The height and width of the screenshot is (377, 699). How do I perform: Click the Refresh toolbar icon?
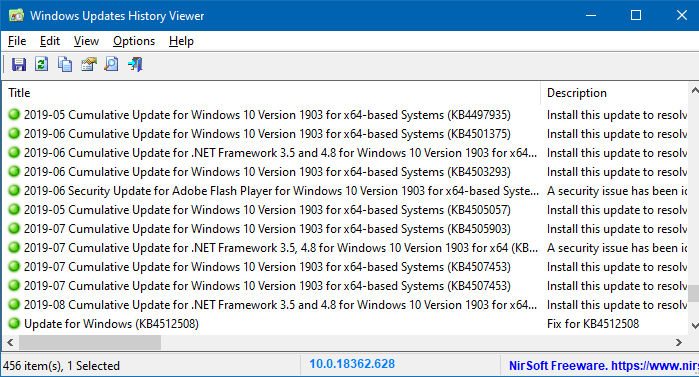tap(41, 64)
